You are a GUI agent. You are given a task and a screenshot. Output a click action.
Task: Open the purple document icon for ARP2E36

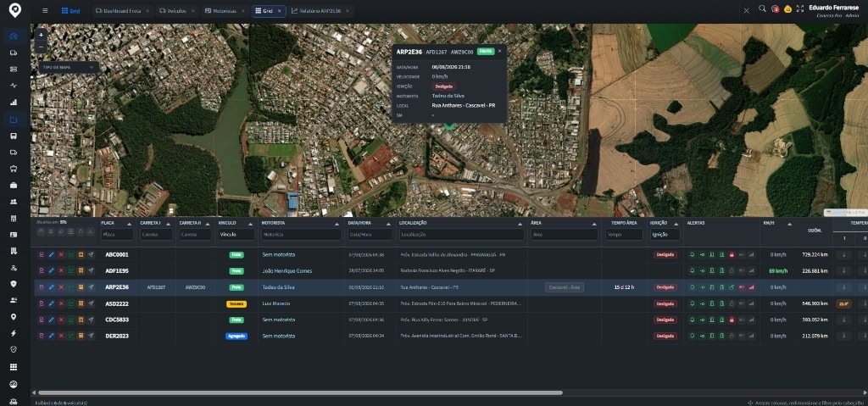(x=41, y=287)
